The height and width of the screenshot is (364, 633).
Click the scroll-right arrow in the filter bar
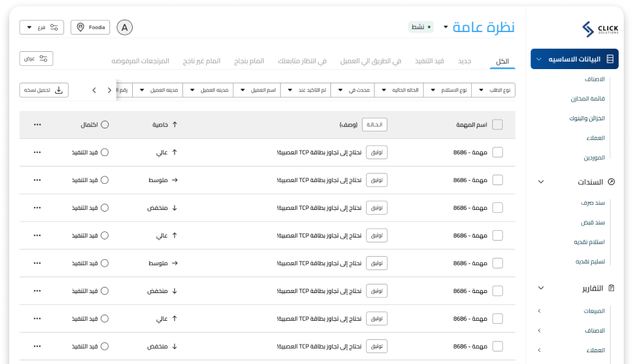[x=109, y=90]
